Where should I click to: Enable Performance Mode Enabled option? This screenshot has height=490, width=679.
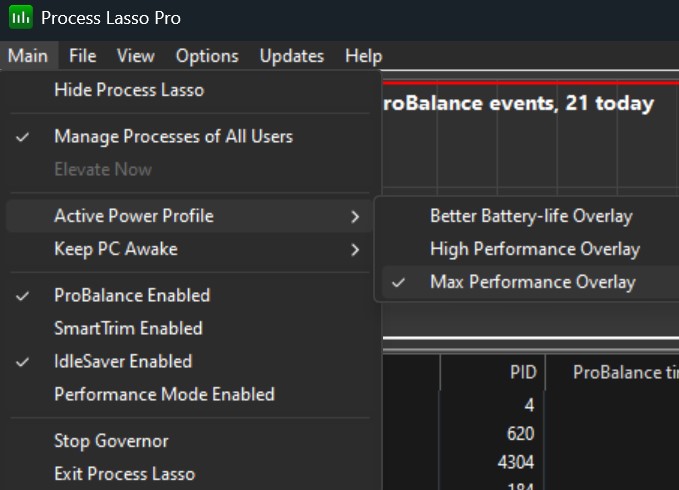pos(164,394)
